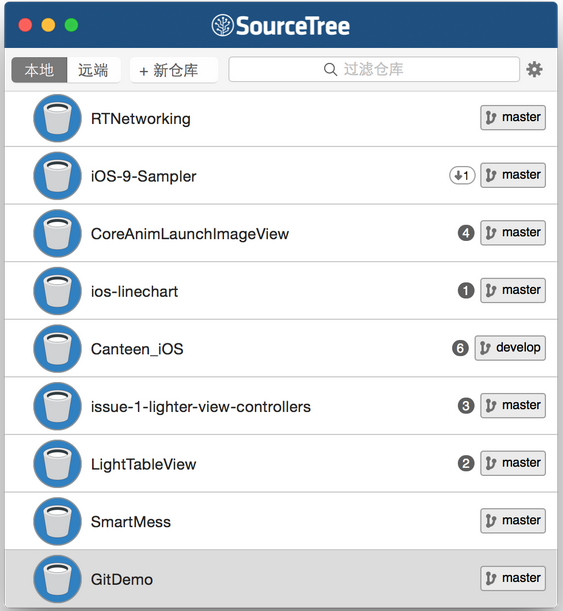Open the master branch button for RTNetworking
Screen dimensions: 563x611
click(513, 118)
